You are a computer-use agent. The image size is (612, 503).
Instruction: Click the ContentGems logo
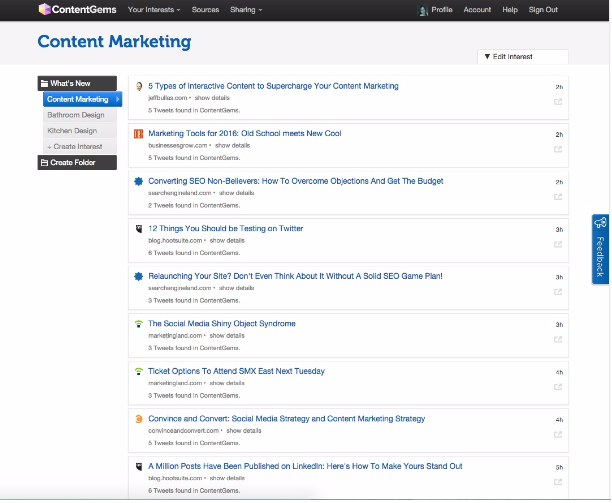[77, 9]
